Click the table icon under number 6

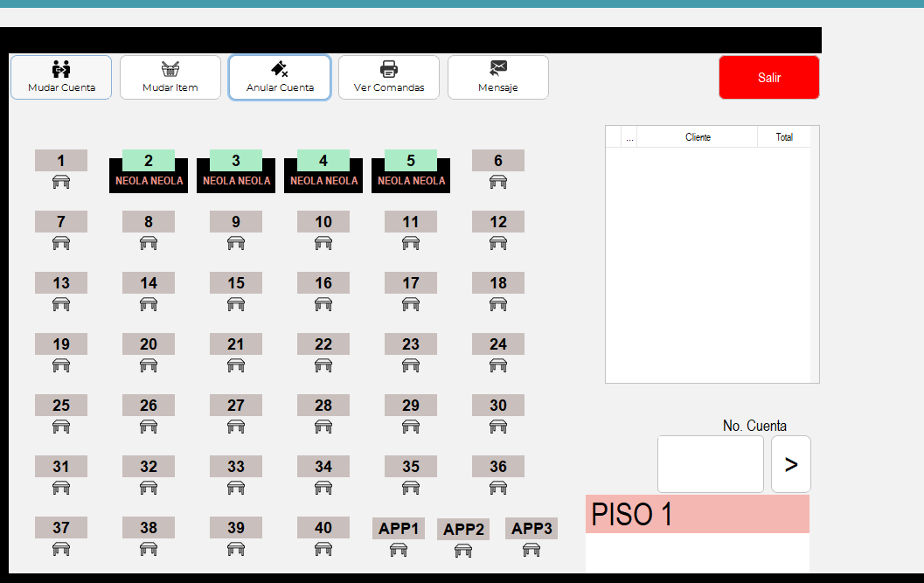pyautogui.click(x=498, y=182)
